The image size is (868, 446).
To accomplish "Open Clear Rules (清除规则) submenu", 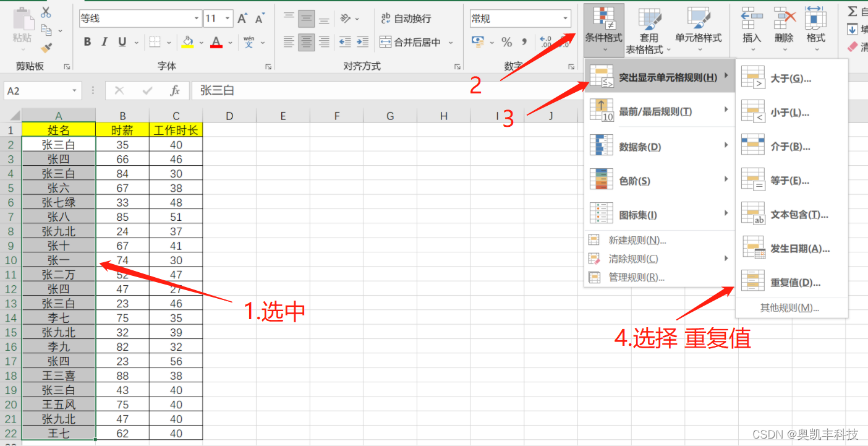I will point(660,259).
